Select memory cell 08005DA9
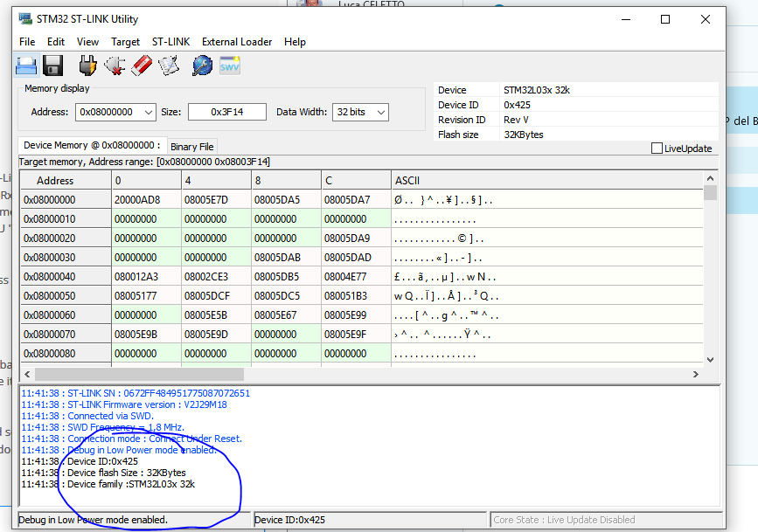 (356, 238)
